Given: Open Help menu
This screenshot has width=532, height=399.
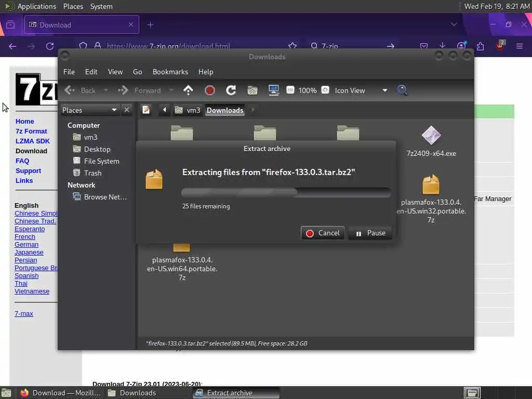Looking at the screenshot, I should point(206,72).
